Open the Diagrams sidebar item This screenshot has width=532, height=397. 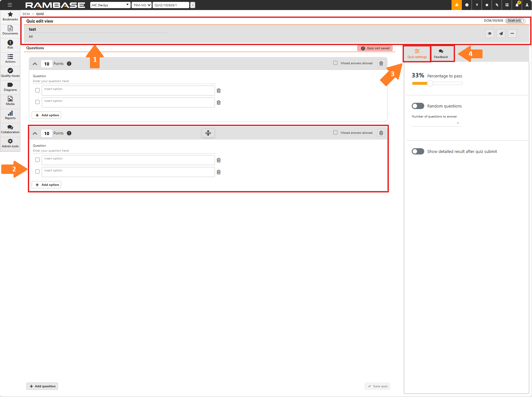pos(10,86)
